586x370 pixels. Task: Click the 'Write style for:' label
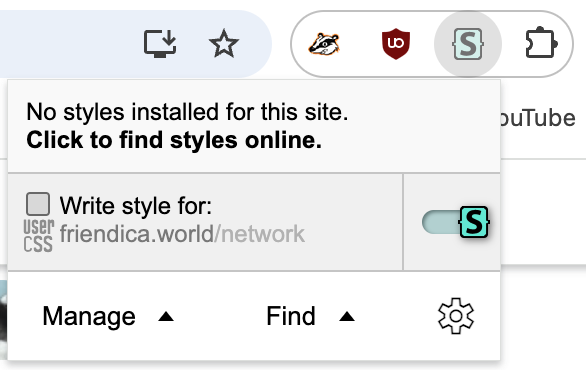[136, 206]
